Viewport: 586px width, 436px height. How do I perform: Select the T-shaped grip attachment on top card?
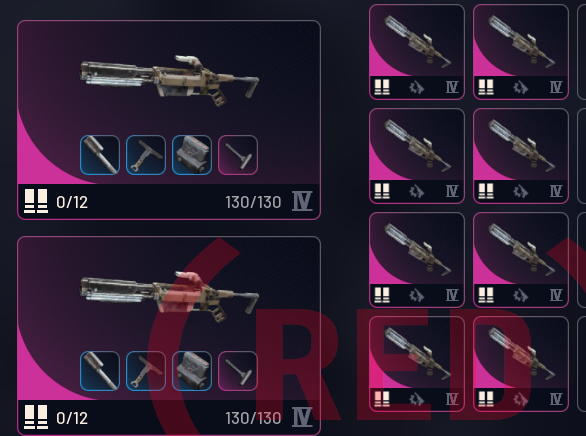coord(146,155)
